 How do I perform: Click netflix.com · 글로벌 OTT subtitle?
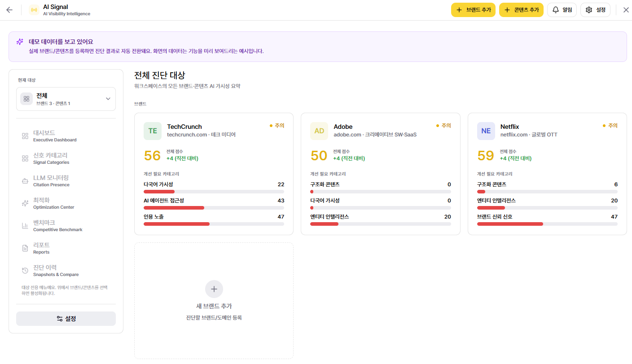pos(529,135)
